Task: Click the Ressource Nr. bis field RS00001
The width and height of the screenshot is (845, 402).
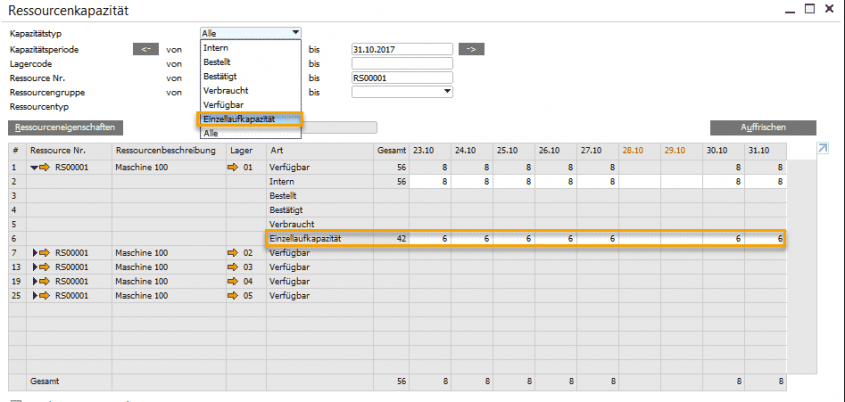Action: (402, 78)
